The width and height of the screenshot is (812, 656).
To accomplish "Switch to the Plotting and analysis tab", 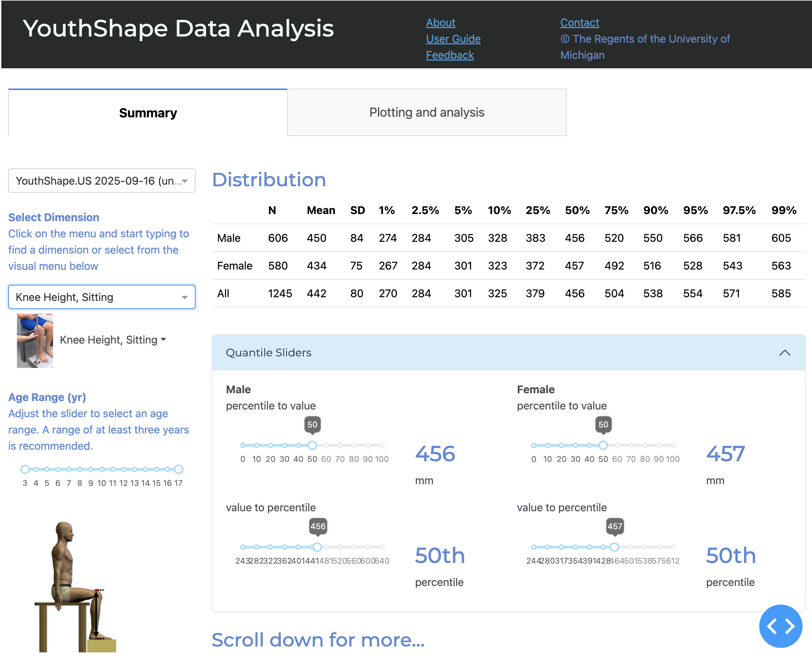I will point(426,112).
